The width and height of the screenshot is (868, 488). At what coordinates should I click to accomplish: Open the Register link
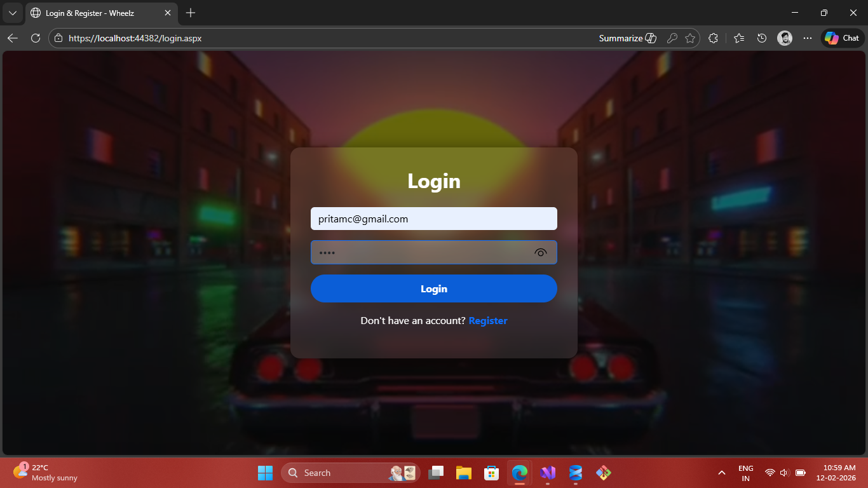pyautogui.click(x=487, y=321)
